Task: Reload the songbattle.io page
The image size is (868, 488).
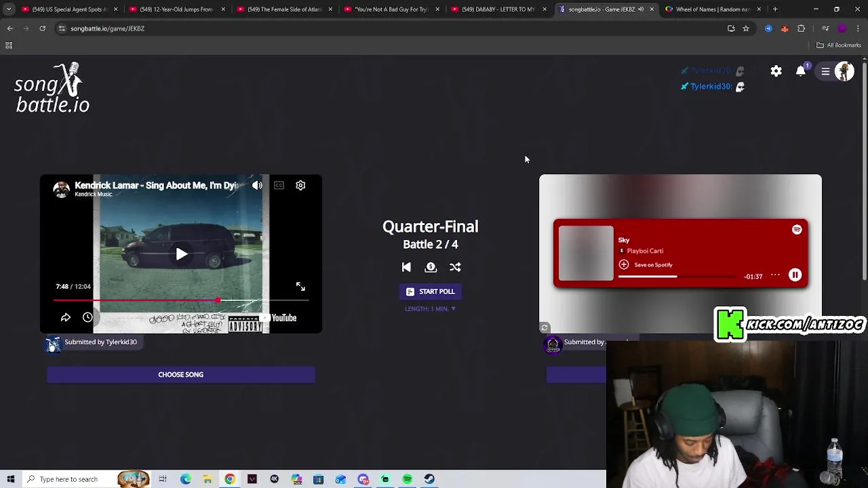Action: pyautogui.click(x=42, y=28)
